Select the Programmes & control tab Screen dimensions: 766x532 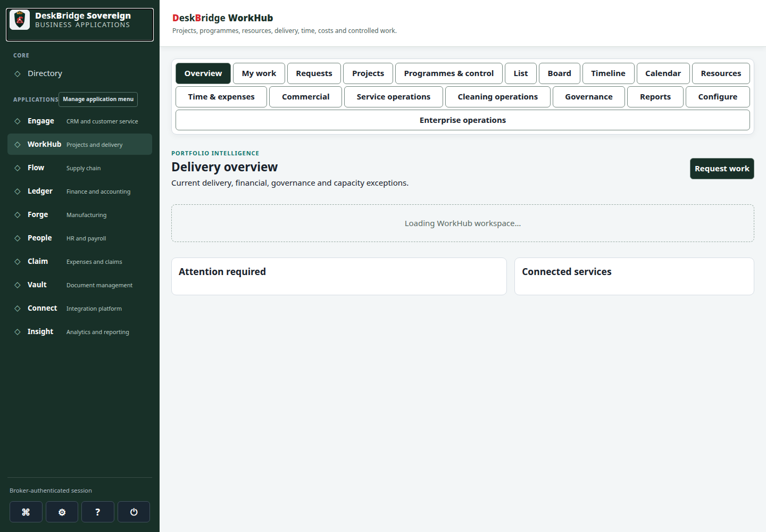pos(449,73)
